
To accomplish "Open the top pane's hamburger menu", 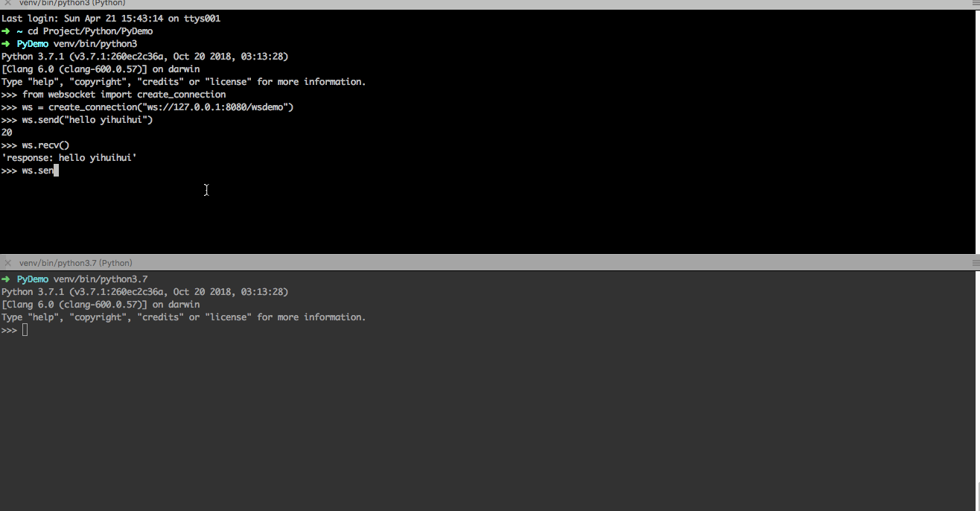I will click(x=975, y=4).
